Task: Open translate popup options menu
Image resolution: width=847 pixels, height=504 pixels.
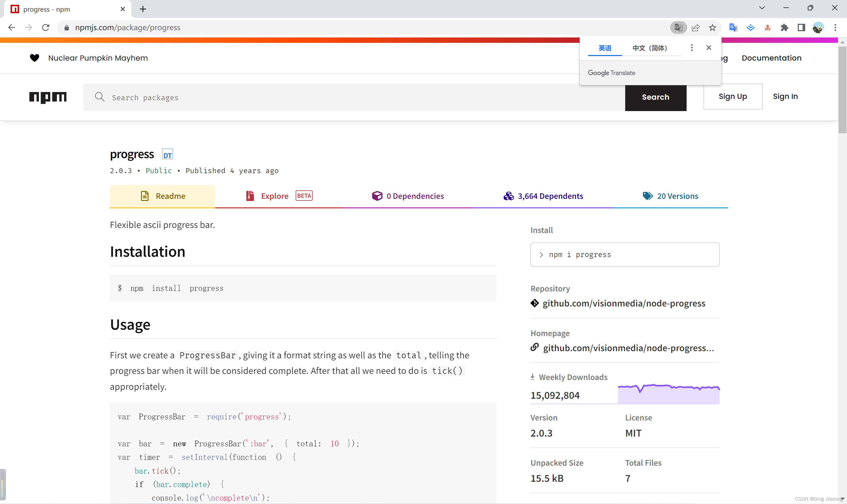Action: 691,48
